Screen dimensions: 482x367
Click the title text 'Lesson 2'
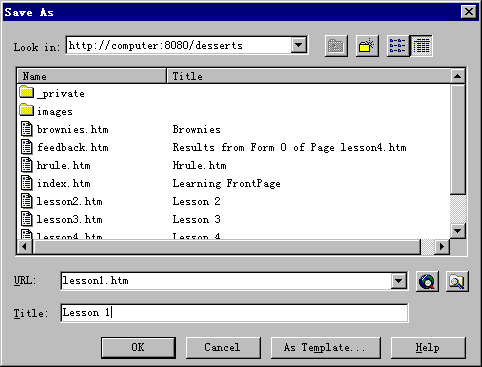197,201
